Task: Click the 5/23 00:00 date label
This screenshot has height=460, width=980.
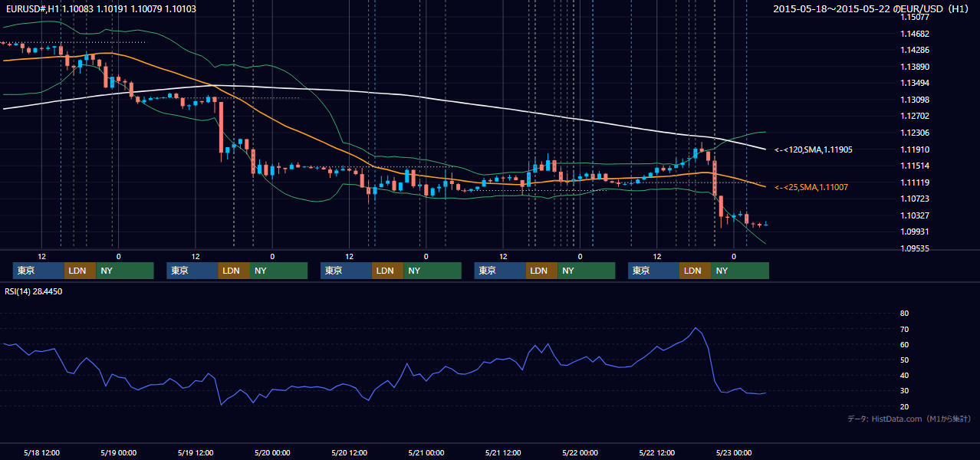Action: pos(733,453)
